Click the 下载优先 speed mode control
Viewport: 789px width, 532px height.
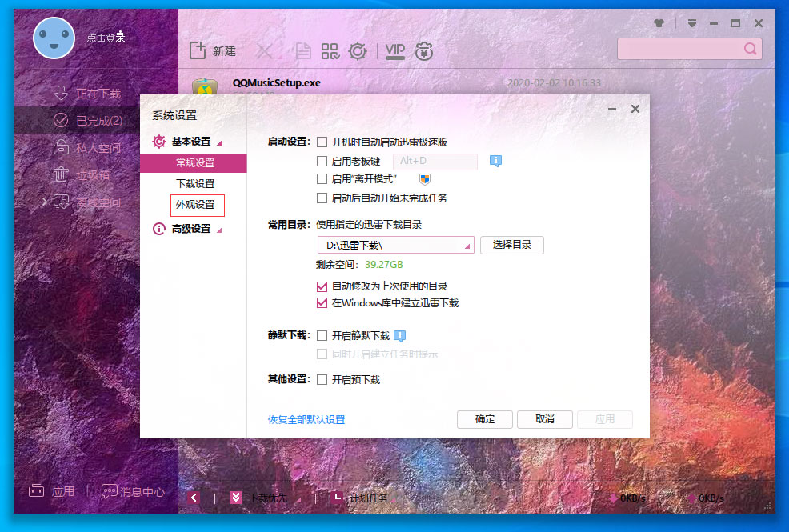point(264,497)
